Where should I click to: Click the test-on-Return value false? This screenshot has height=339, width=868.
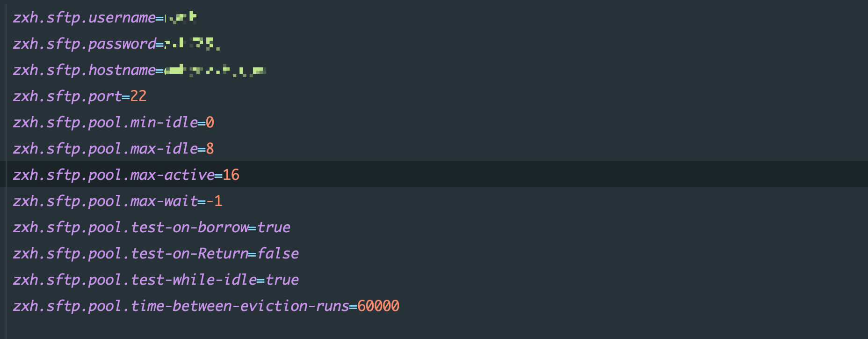pos(278,254)
